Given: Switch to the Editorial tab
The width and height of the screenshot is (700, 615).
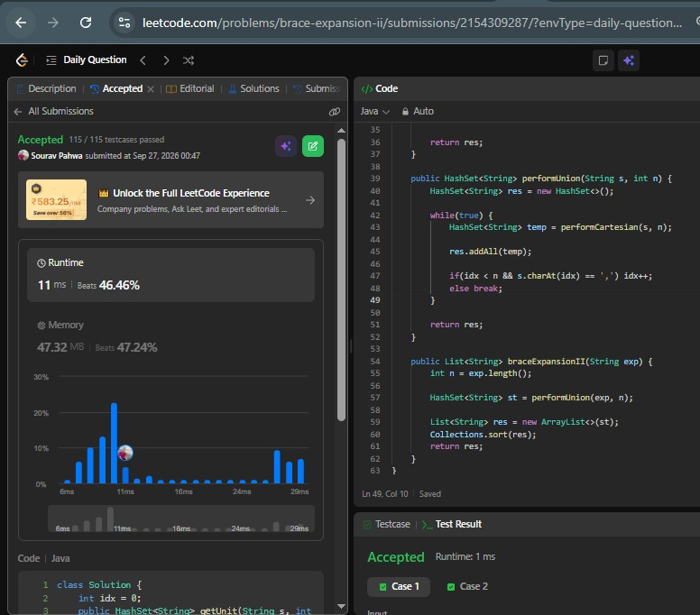Looking at the screenshot, I should [190, 88].
